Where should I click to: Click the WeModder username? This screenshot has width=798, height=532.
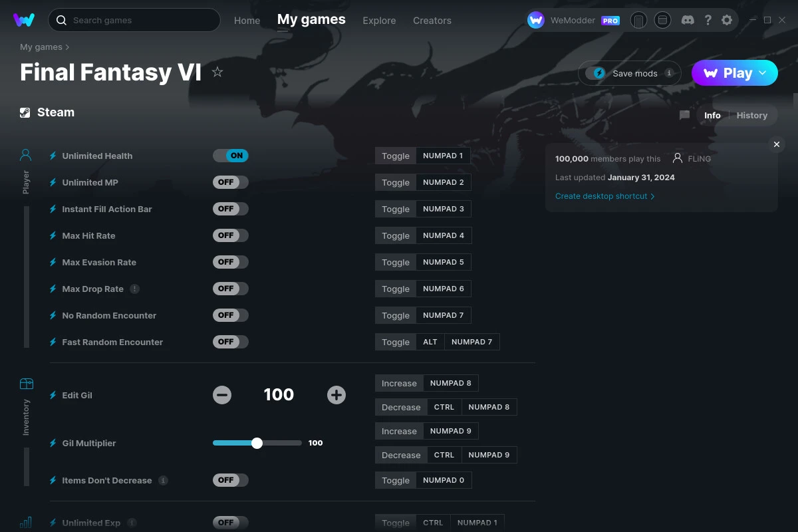(573, 21)
